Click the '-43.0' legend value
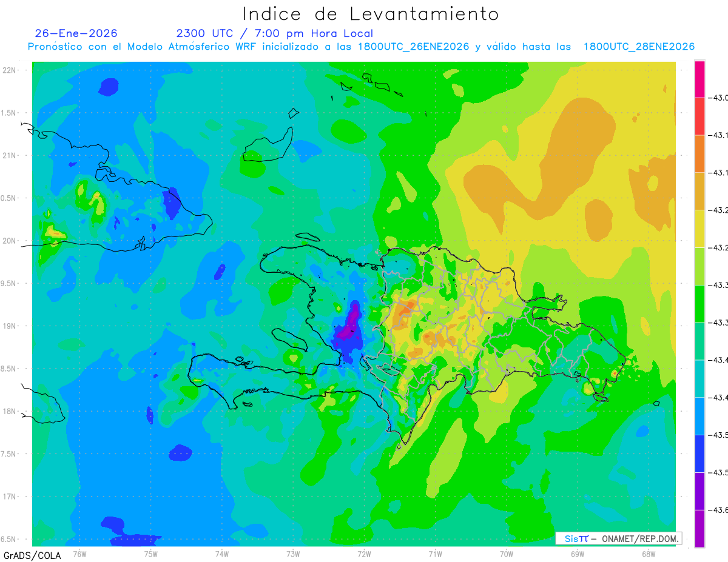 pos(718,98)
